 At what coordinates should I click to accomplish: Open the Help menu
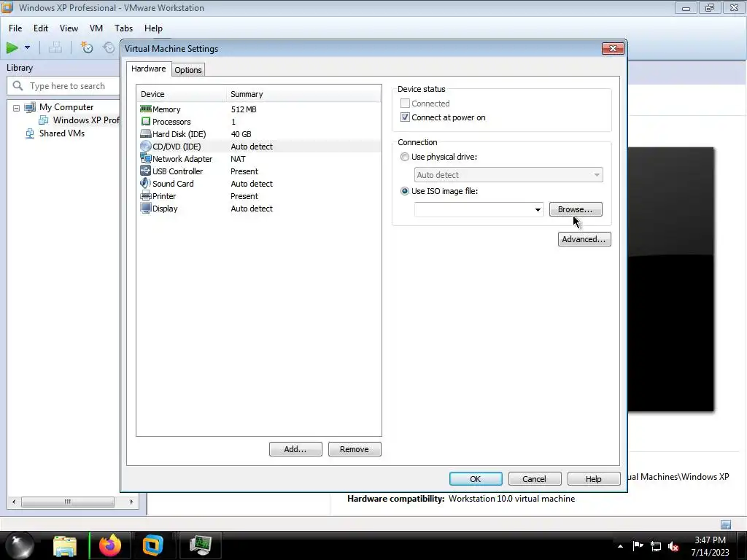[153, 28]
